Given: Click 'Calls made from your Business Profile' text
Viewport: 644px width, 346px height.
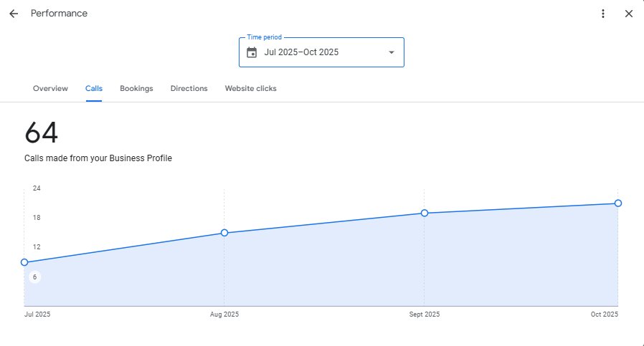Looking at the screenshot, I should click(x=98, y=158).
